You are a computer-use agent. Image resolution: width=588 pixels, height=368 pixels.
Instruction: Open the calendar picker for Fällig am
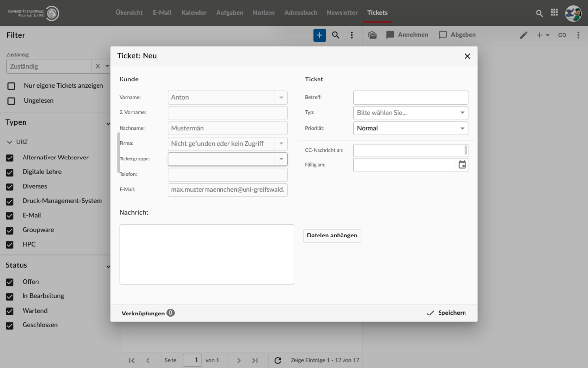(462, 165)
